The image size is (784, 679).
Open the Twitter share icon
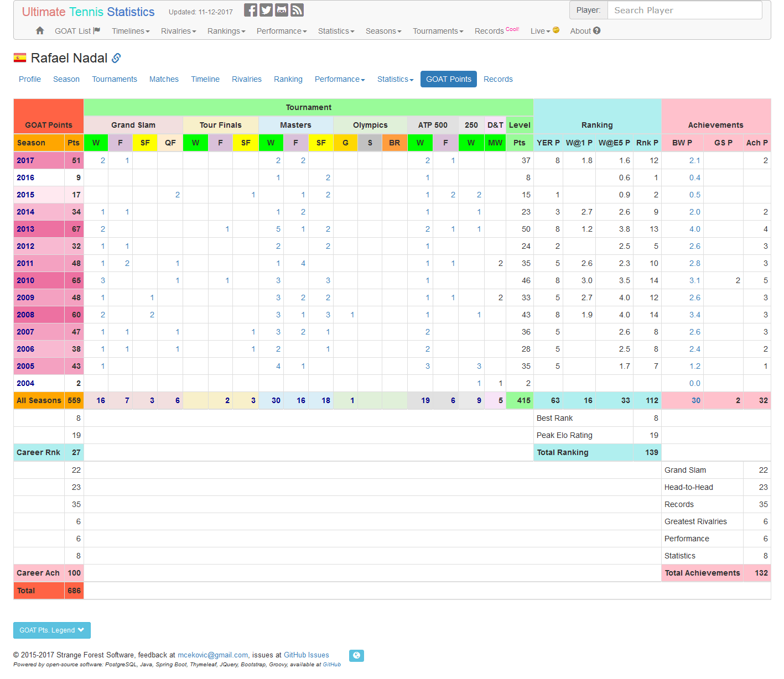(x=266, y=9)
